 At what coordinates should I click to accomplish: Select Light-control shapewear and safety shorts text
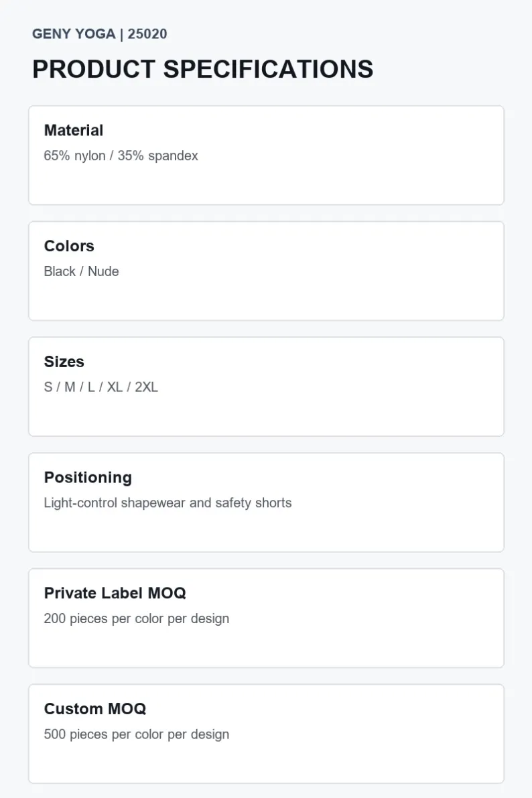pyautogui.click(x=168, y=503)
